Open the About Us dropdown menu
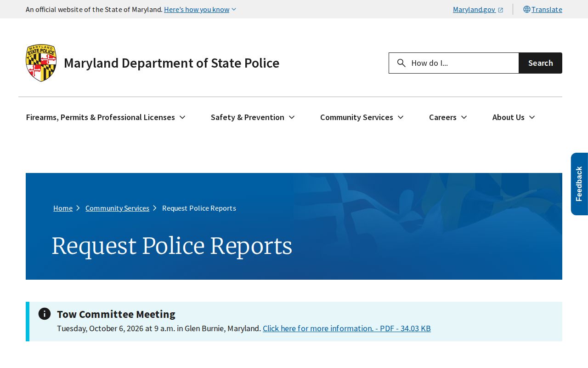This screenshot has height=368, width=588. [x=514, y=117]
